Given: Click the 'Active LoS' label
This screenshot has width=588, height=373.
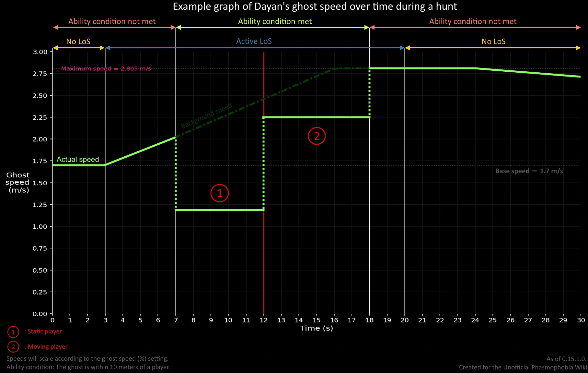Looking at the screenshot, I should click(254, 41).
